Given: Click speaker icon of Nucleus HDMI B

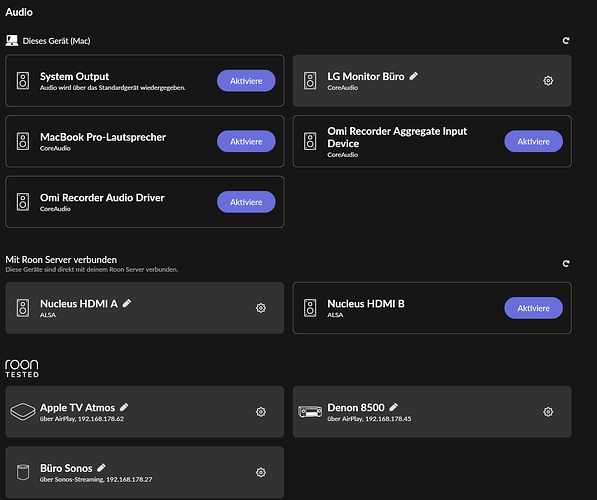Looking at the screenshot, I should (x=310, y=308).
